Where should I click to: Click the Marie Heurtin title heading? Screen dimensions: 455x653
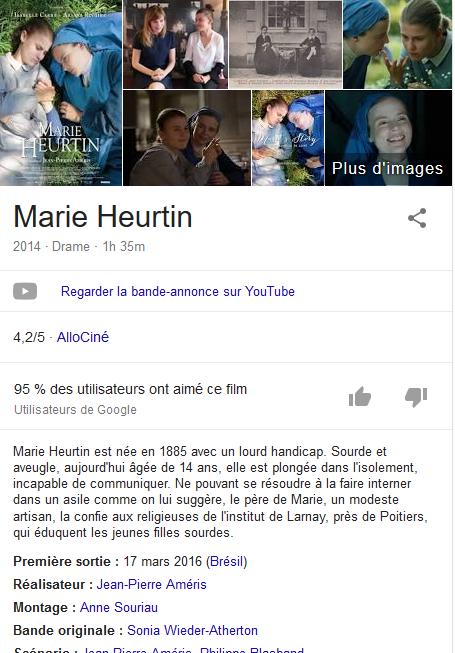(x=103, y=217)
